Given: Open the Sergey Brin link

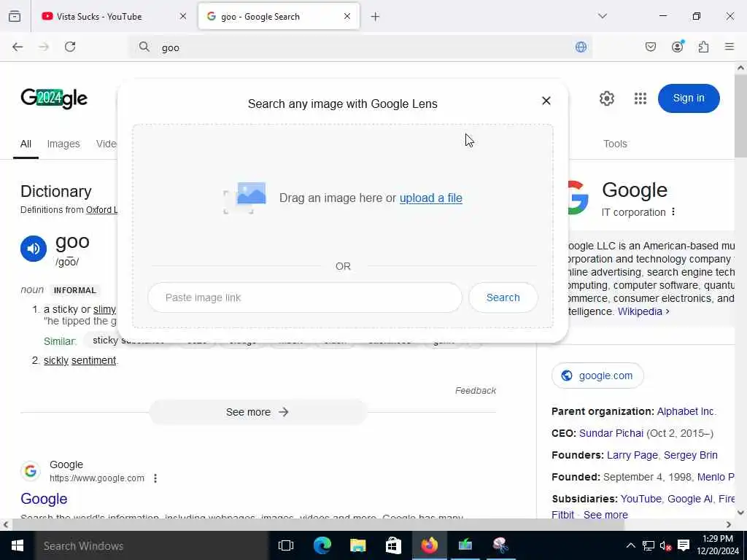Looking at the screenshot, I should click(x=690, y=455).
